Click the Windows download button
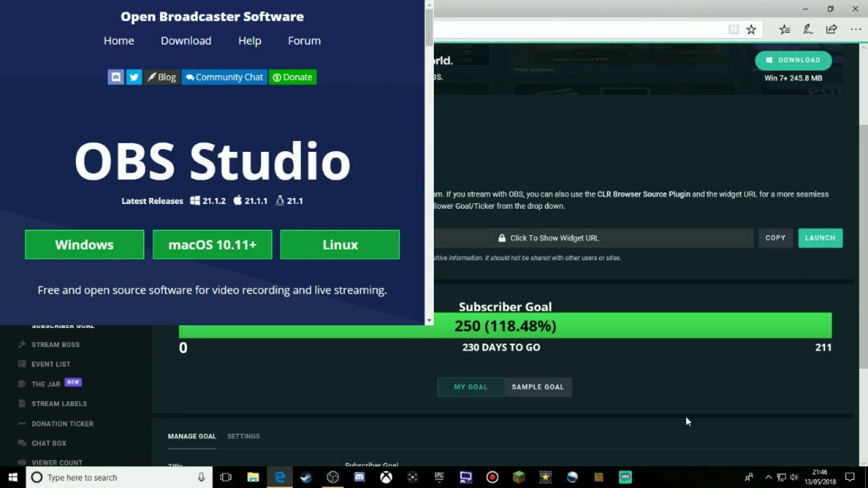 coord(85,245)
